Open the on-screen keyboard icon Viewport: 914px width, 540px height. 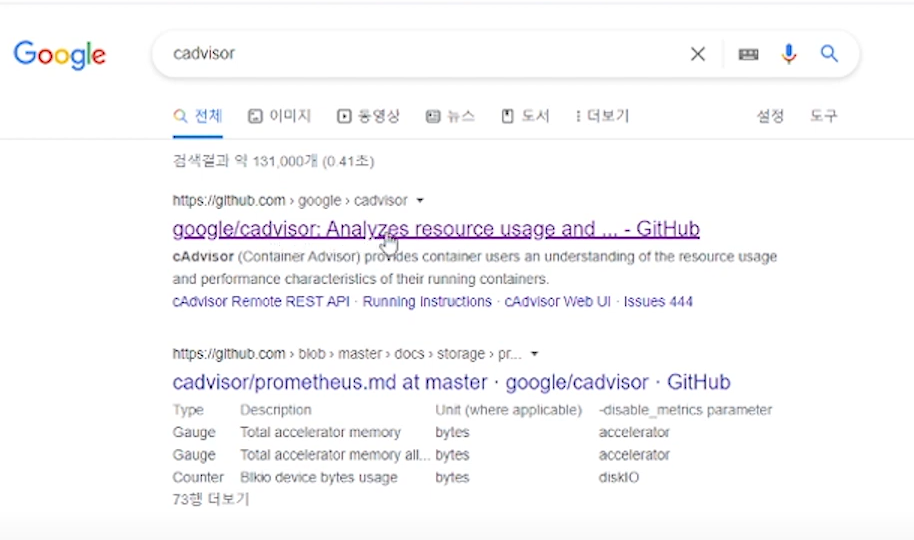tap(748, 54)
